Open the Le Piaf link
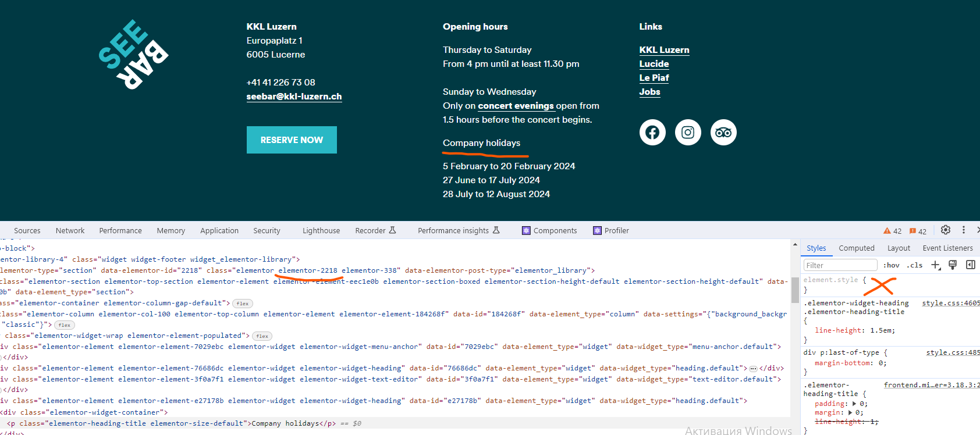 [654, 78]
